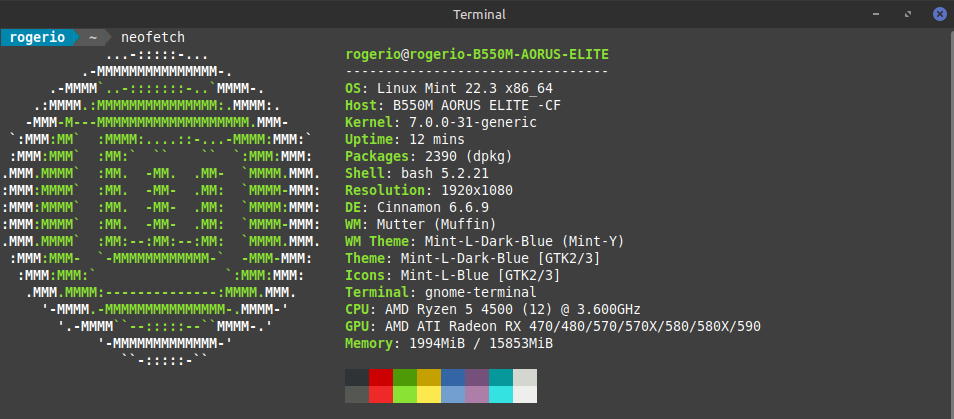Click the Packages 2390 (dpkg) line
This screenshot has width=954, height=419.
tap(429, 156)
